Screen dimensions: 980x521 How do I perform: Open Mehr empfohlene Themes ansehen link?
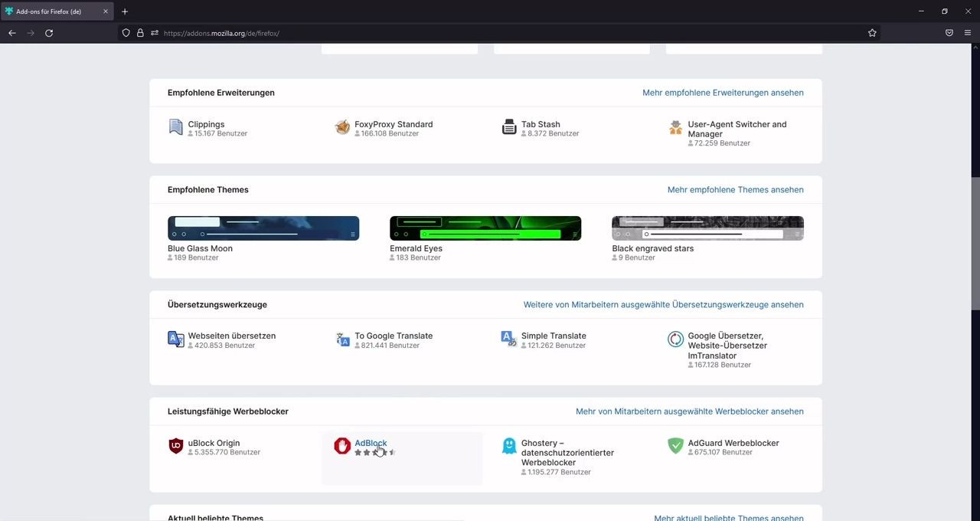tap(735, 190)
